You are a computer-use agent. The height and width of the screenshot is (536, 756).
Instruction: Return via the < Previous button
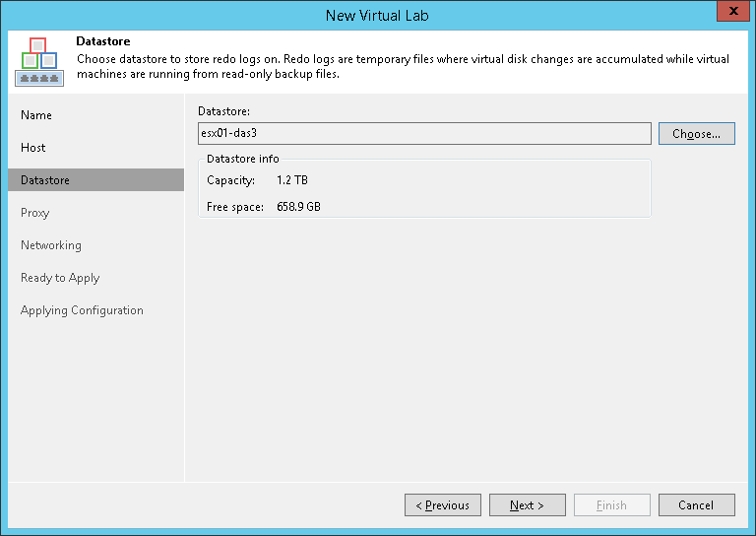(x=443, y=505)
